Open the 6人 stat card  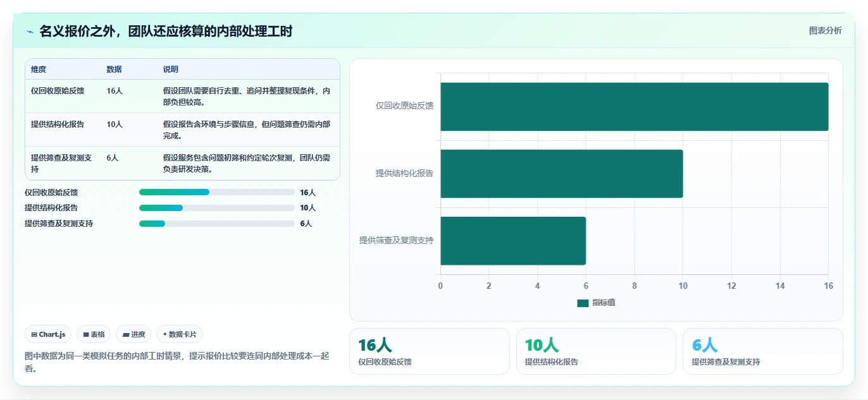coord(763,351)
